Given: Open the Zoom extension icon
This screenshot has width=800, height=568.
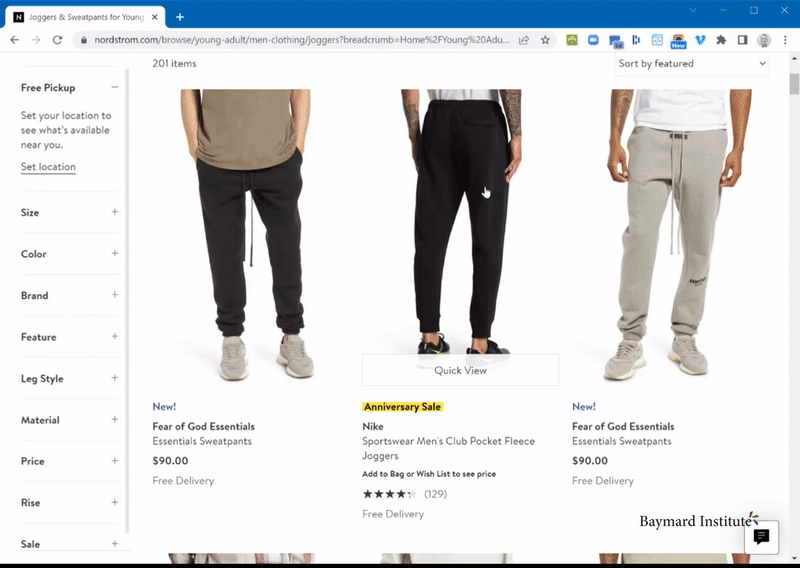Looking at the screenshot, I should (594, 40).
